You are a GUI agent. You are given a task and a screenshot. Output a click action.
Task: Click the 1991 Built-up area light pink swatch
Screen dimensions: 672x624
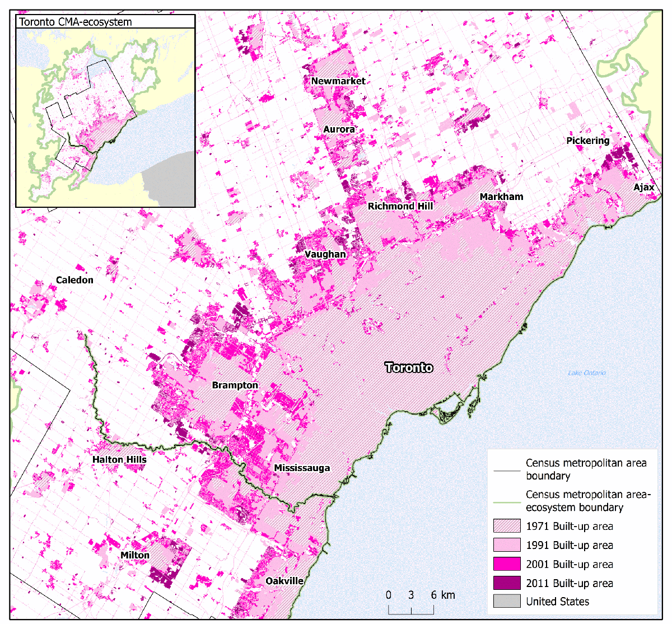pos(507,545)
